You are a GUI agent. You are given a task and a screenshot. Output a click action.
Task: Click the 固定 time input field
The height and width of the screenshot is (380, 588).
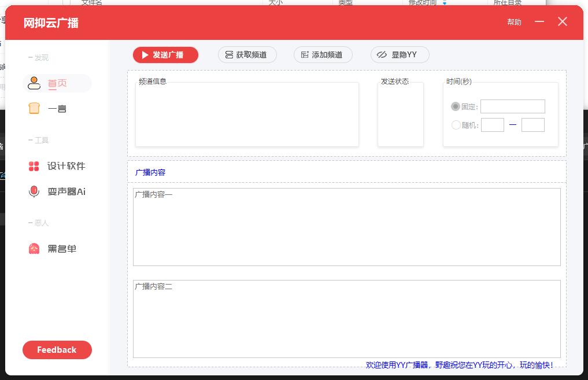point(513,106)
